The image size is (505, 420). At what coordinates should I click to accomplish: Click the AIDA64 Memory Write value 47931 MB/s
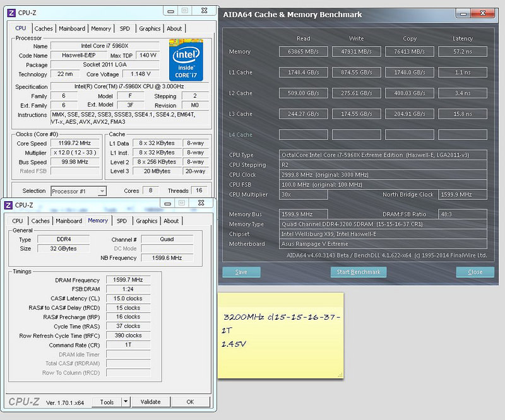pos(357,52)
